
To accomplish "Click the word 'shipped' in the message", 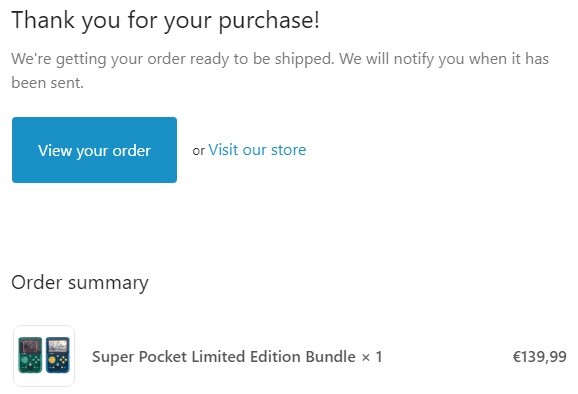I will tap(304, 59).
